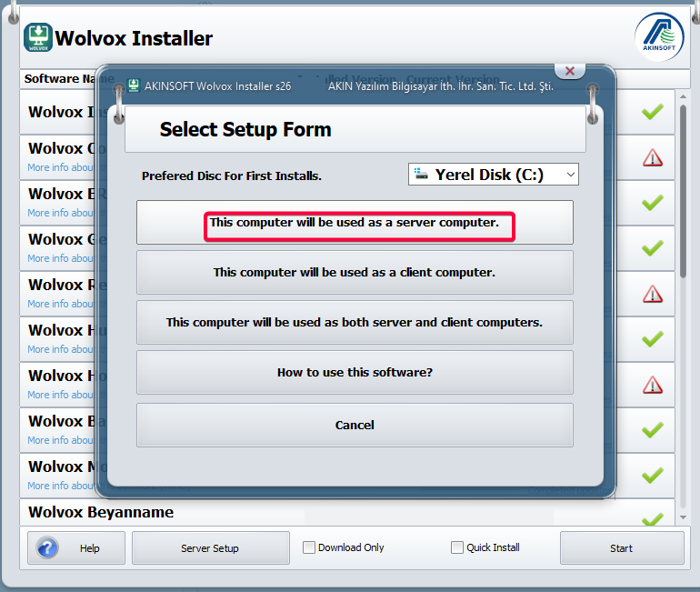This screenshot has height=592, width=700.
Task: Click the first red warning triangle icon
Action: (652, 157)
